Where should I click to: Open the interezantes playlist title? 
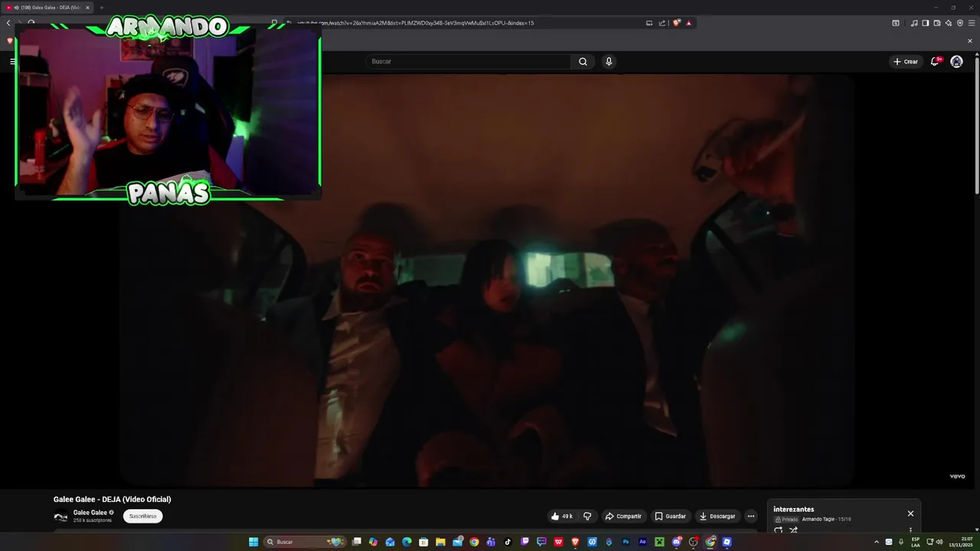[x=793, y=509]
